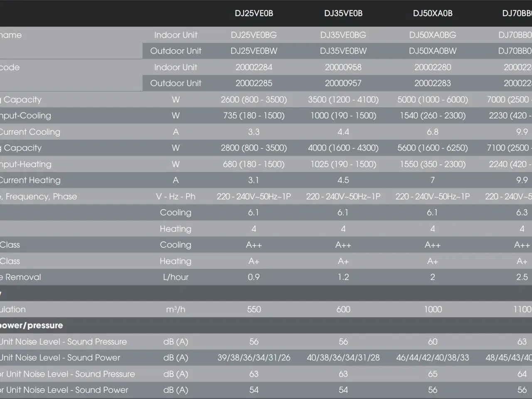Click the DJ35VE0B column header
Viewport: 532px width, 399px height.
click(x=343, y=13)
